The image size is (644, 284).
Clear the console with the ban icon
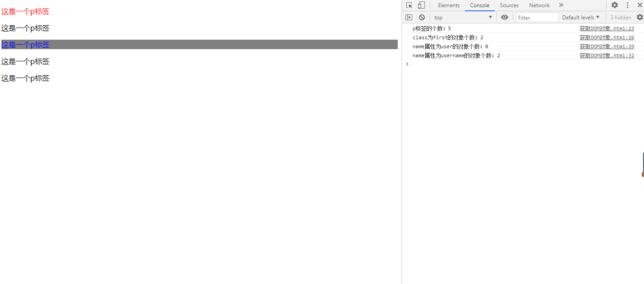point(422,17)
